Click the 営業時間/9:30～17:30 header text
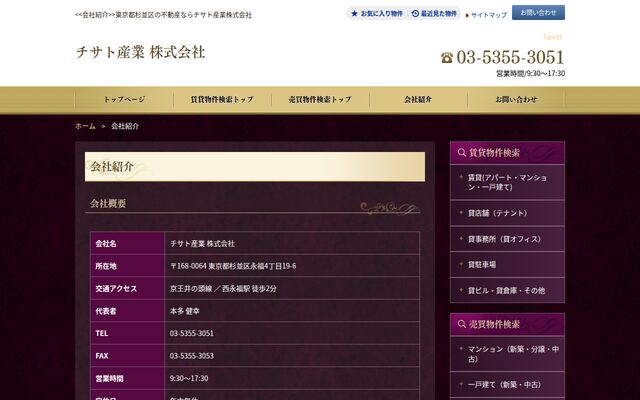 pos(530,73)
